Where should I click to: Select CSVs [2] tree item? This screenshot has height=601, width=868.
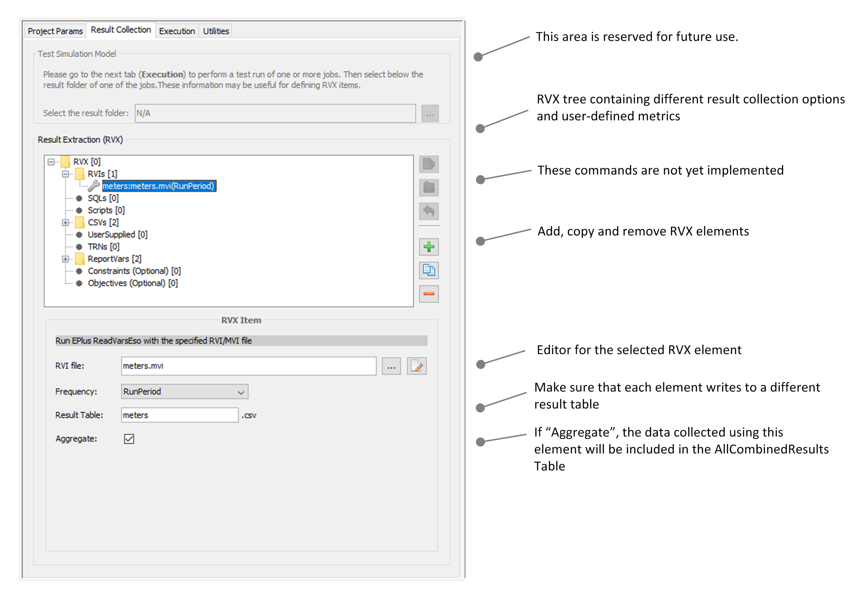[103, 222]
